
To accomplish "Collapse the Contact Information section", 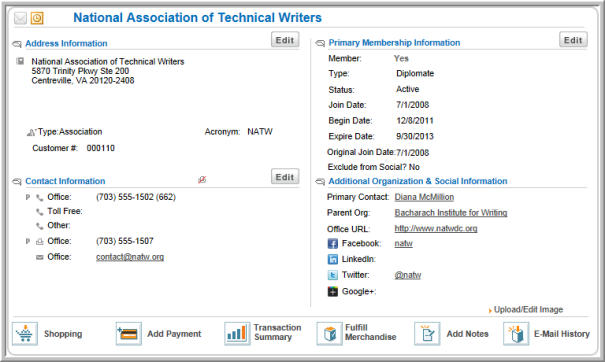I will coord(17,181).
